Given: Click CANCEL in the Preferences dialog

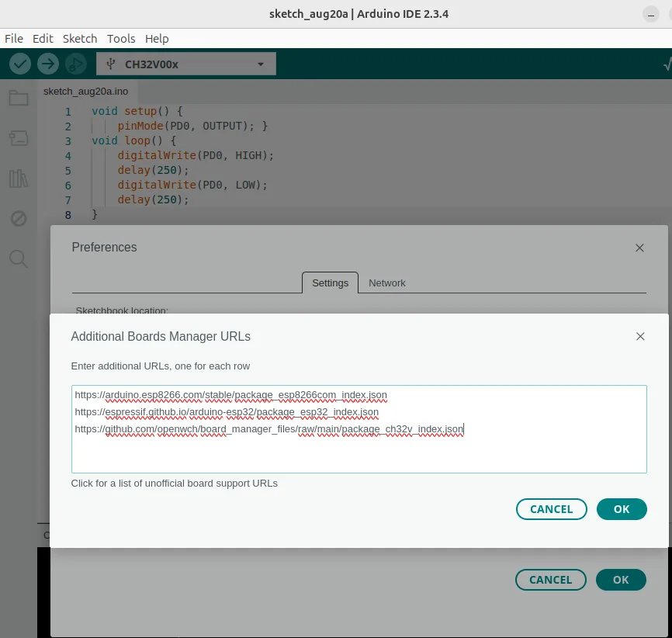Looking at the screenshot, I should click(551, 580).
